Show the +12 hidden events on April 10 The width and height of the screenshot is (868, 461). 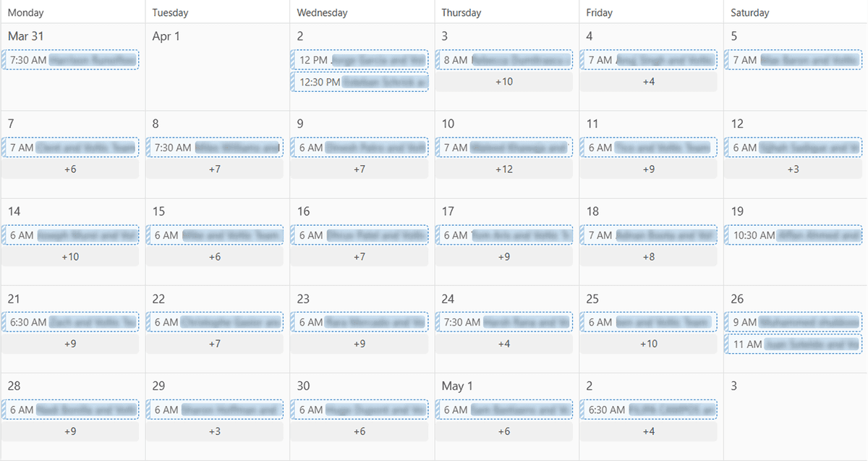coord(503,169)
